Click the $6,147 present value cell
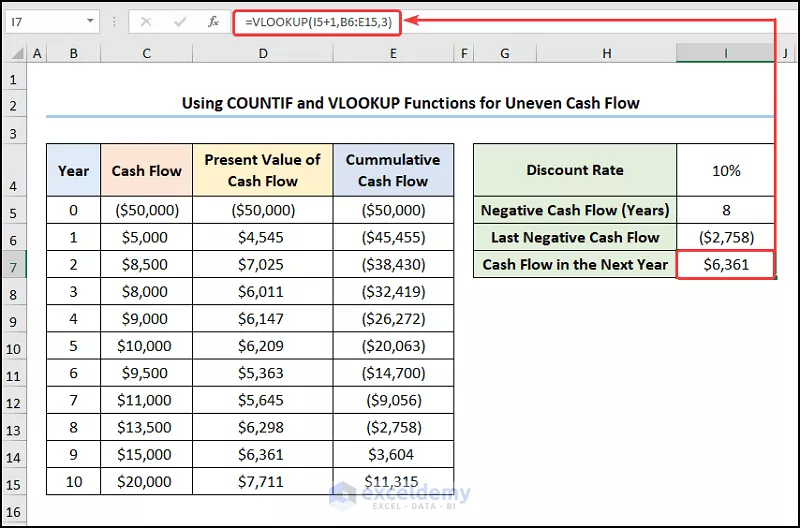This screenshot has height=528, width=800. (x=263, y=318)
